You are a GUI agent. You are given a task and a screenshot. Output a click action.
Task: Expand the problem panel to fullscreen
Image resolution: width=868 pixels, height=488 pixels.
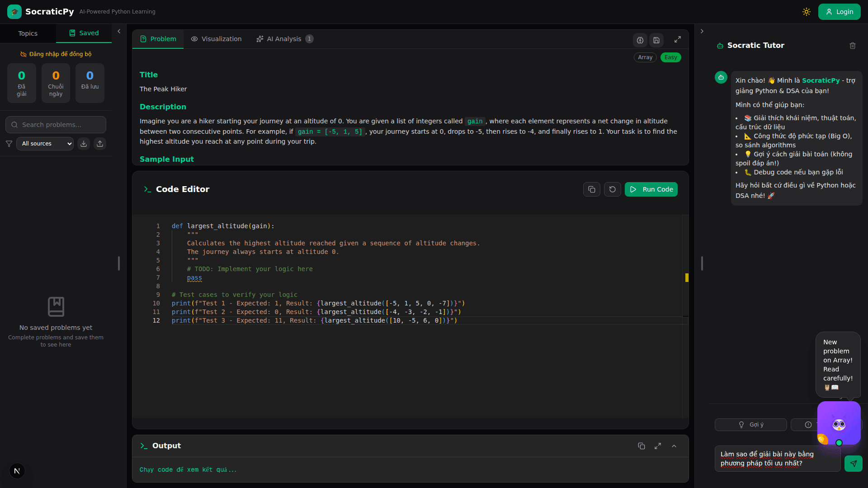click(x=677, y=40)
